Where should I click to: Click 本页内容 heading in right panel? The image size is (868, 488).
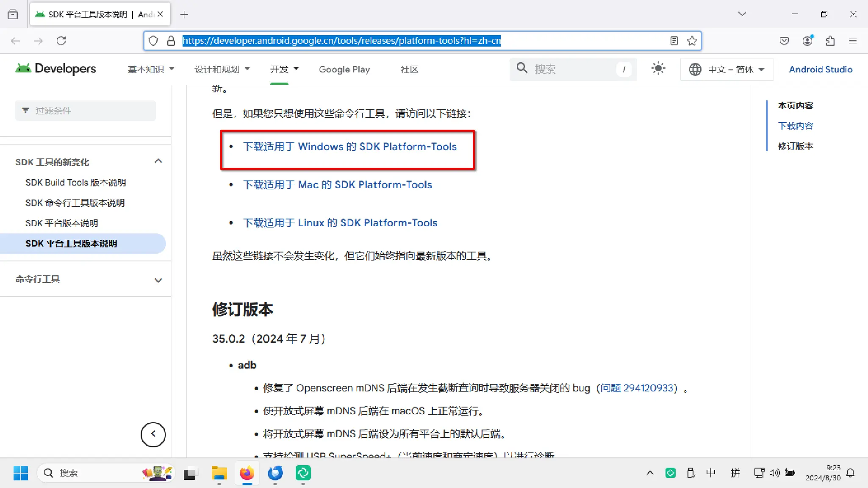795,105
